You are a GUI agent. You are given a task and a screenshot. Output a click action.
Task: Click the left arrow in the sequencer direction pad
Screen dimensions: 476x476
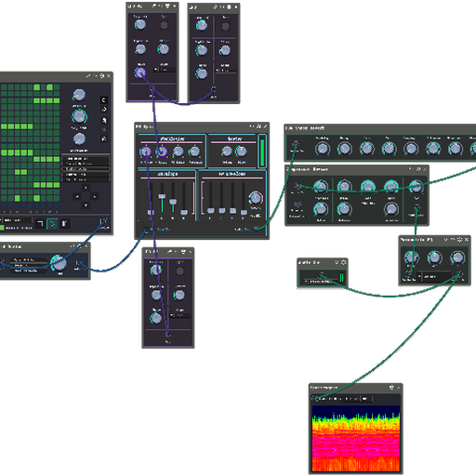77,196
